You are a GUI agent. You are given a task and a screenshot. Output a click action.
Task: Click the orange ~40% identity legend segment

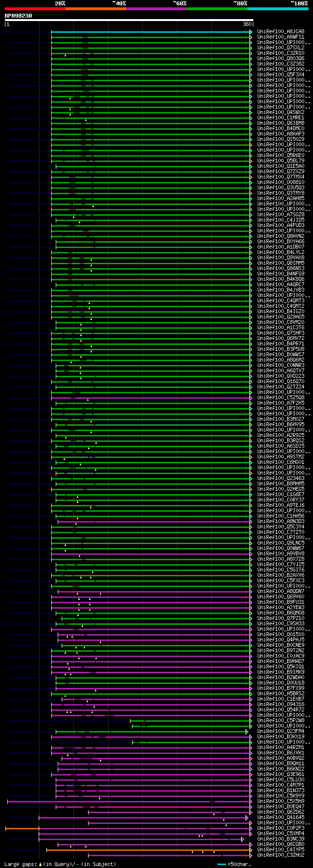tap(95, 9)
